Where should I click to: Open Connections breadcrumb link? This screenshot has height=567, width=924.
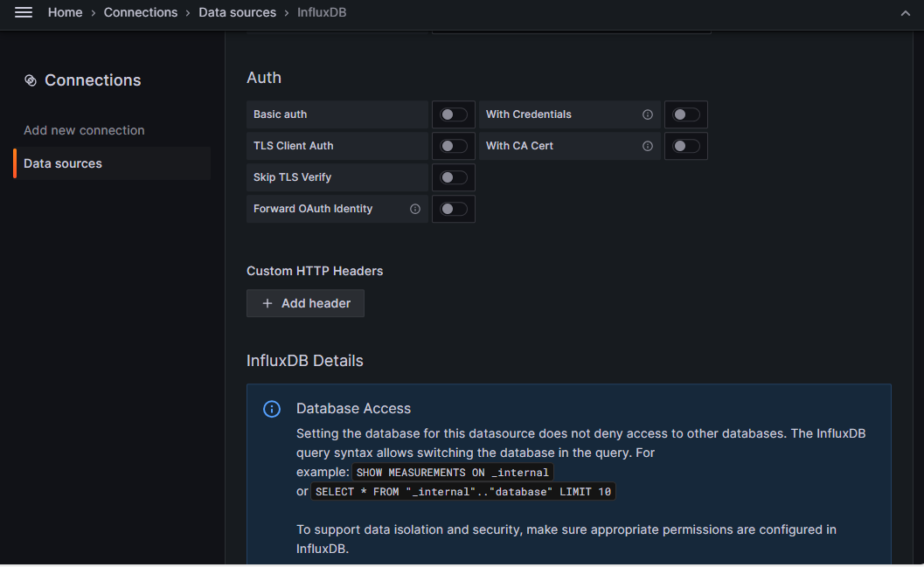tap(140, 12)
